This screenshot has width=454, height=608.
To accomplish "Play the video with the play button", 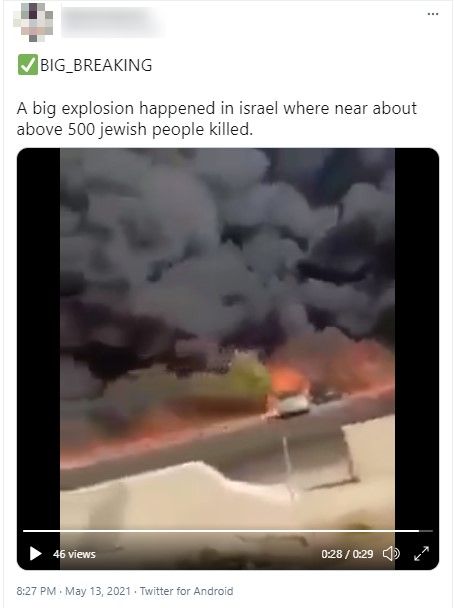I will click(35, 553).
